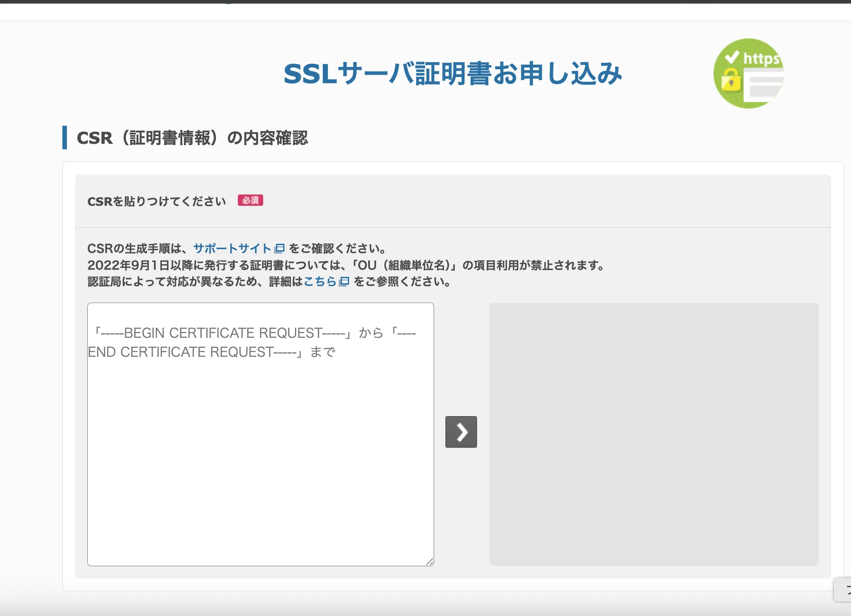The height and width of the screenshot is (616, 851).
Task: Click the CSRの生成手順は text
Action: (x=138, y=248)
